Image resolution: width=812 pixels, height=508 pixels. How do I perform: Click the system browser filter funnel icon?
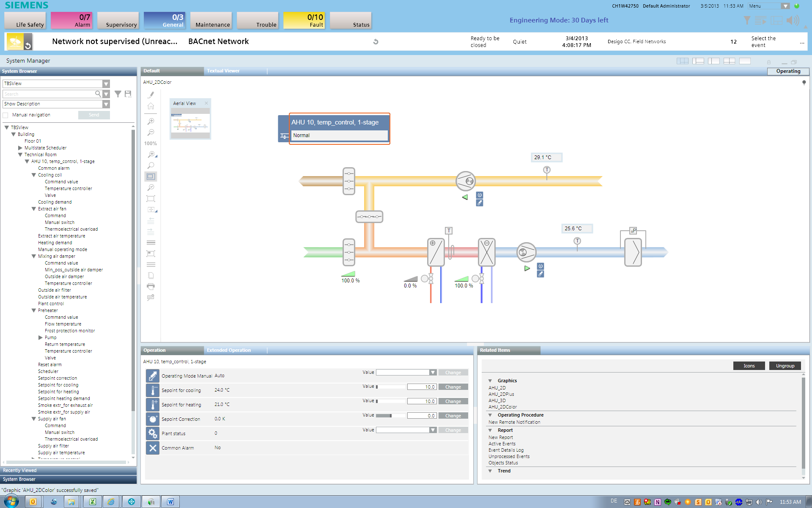click(118, 94)
